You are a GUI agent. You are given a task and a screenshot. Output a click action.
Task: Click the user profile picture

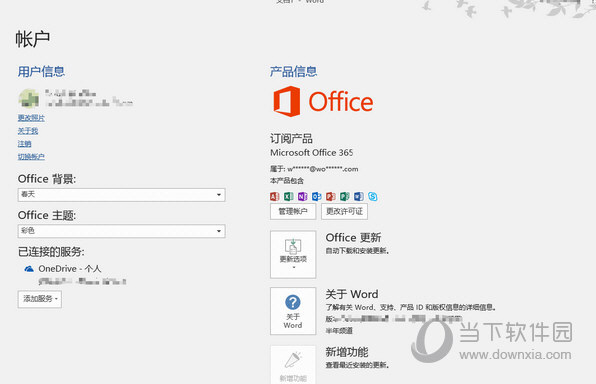pos(29,98)
